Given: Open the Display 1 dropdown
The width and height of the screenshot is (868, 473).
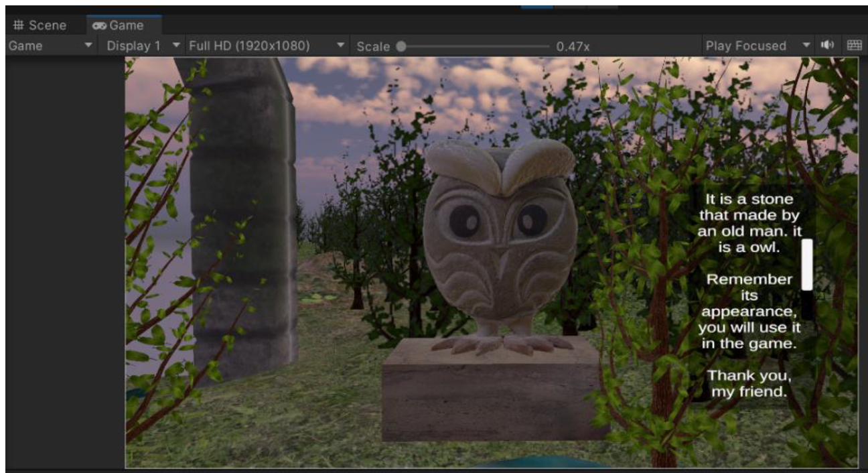Looking at the screenshot, I should [143, 46].
